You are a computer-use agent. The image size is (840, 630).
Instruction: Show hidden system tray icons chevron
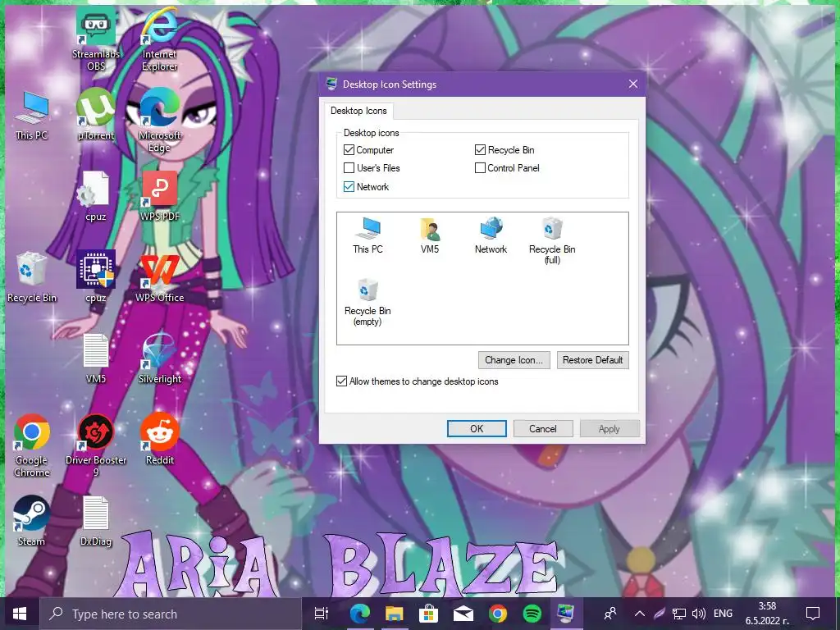[x=640, y=614]
